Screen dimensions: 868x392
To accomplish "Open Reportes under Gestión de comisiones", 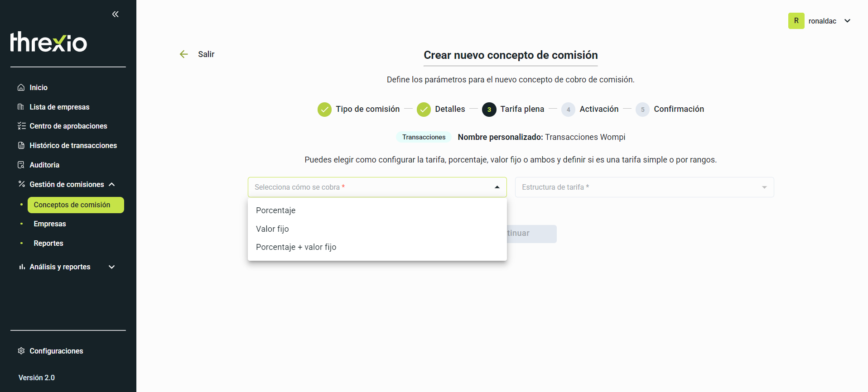I will click(48, 243).
